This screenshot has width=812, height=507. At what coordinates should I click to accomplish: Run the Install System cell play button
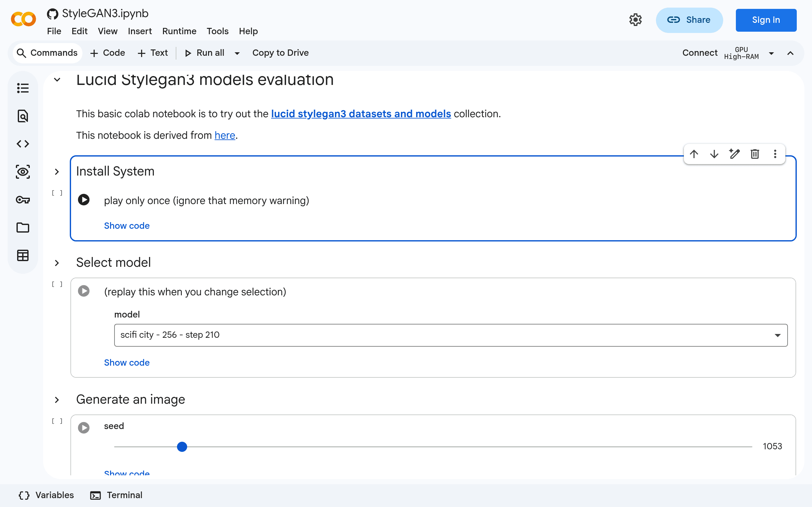point(84,200)
